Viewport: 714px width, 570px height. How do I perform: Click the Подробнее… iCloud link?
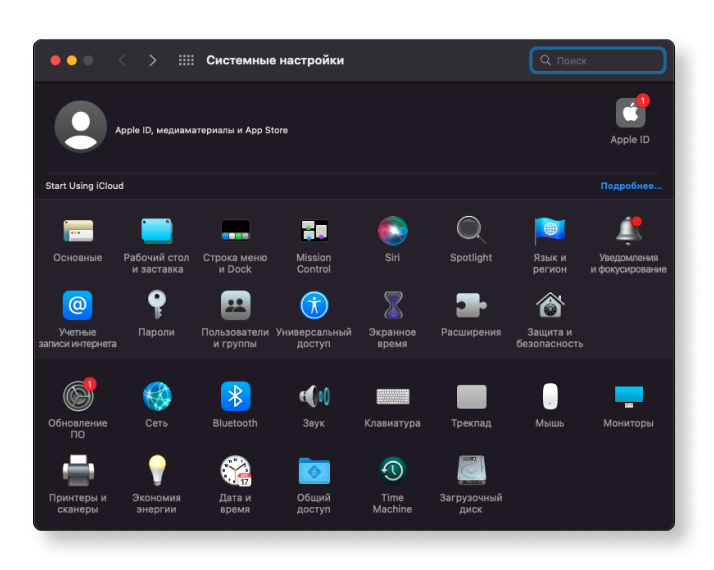(x=631, y=186)
